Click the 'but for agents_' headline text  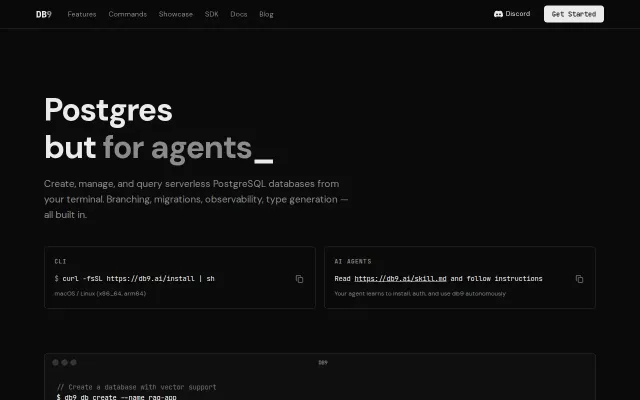click(159, 148)
